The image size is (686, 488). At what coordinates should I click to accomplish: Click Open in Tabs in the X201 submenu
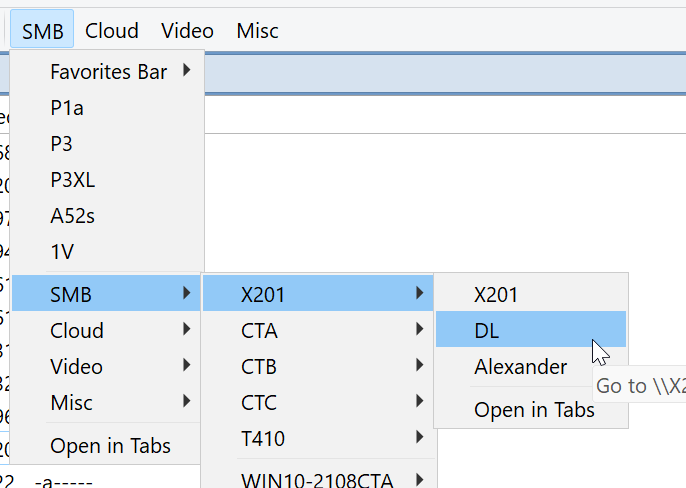coord(534,410)
